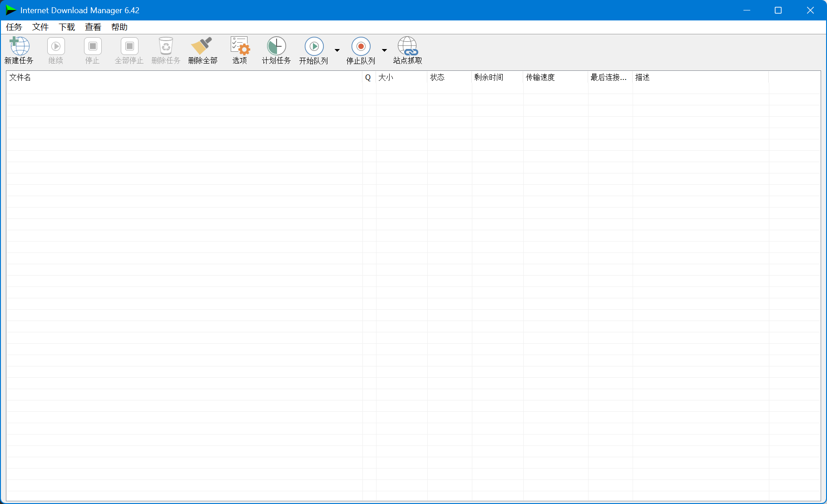
Task: Click the 继续 (Resume) toolbar icon
Action: (56, 46)
